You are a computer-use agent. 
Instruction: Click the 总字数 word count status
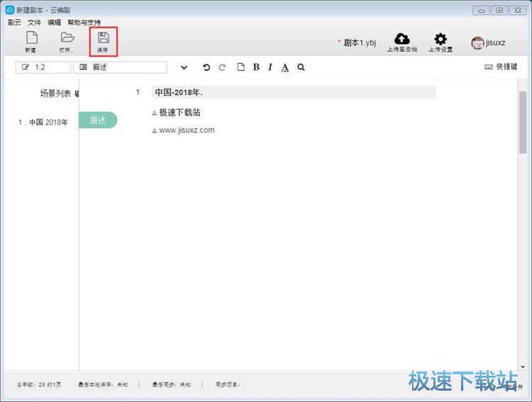coord(39,385)
